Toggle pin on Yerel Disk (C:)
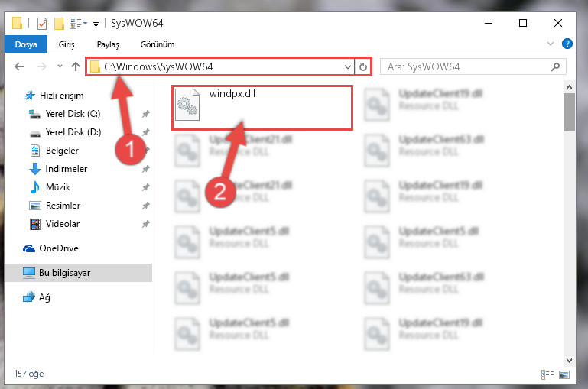588x389 pixels. click(146, 114)
